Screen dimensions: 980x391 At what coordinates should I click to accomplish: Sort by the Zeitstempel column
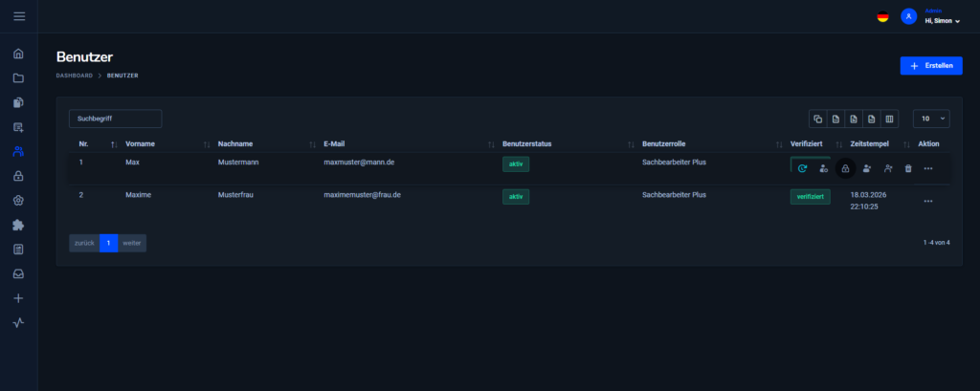(x=906, y=144)
